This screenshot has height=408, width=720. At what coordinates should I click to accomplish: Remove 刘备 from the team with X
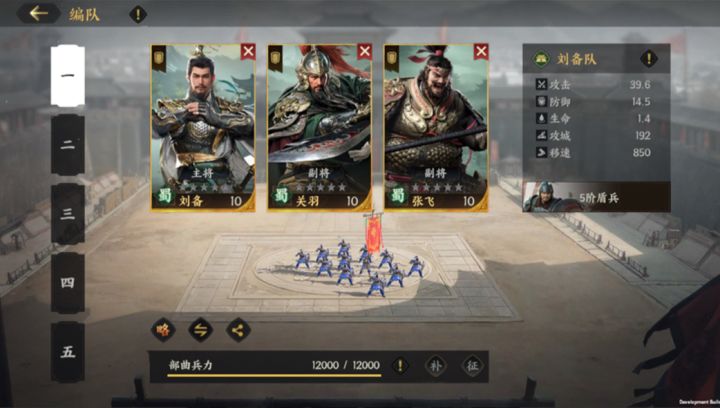click(248, 52)
